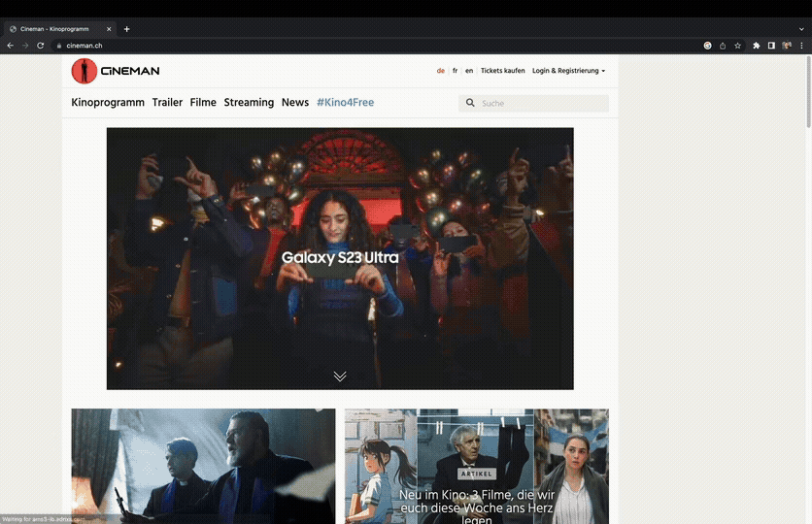The image size is (812, 524).
Task: Click the scroll-down chevron on the Galaxy banner
Action: pyautogui.click(x=340, y=376)
